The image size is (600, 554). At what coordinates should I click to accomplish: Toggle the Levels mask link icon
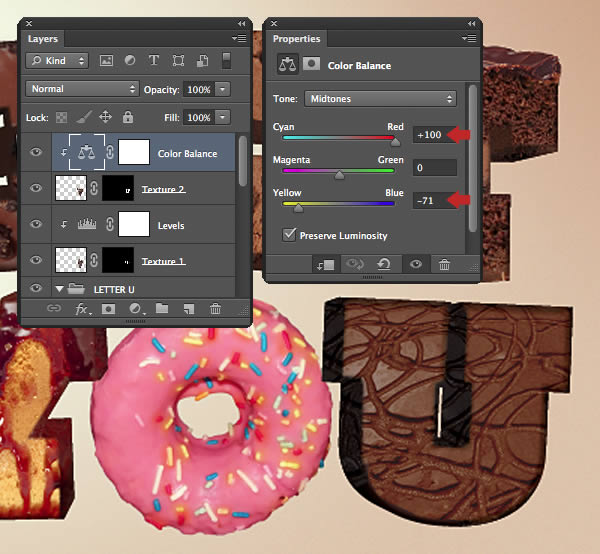click(x=110, y=224)
